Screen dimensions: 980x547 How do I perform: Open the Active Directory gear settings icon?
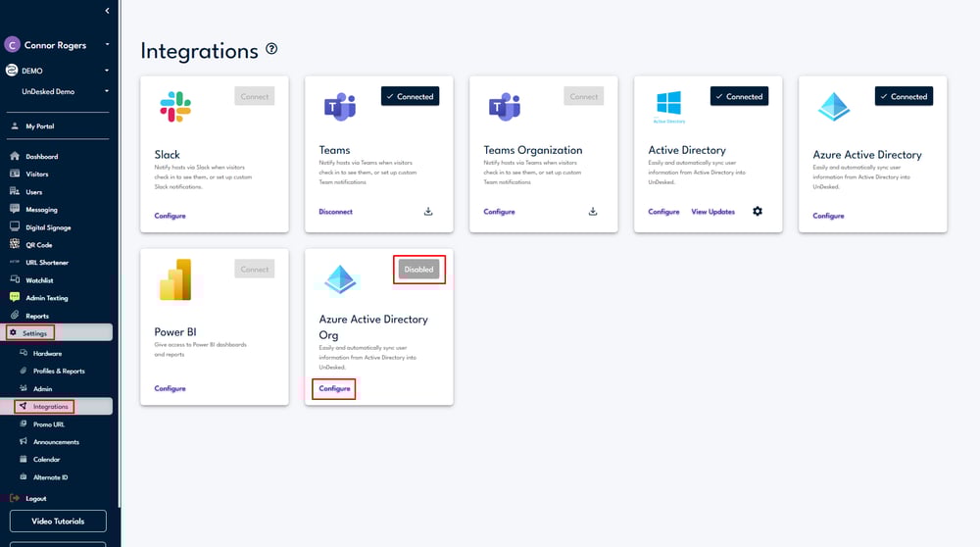[758, 212]
